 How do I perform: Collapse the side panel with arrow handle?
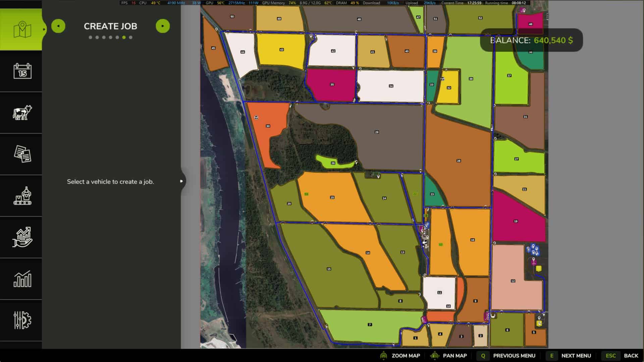pos(181,181)
